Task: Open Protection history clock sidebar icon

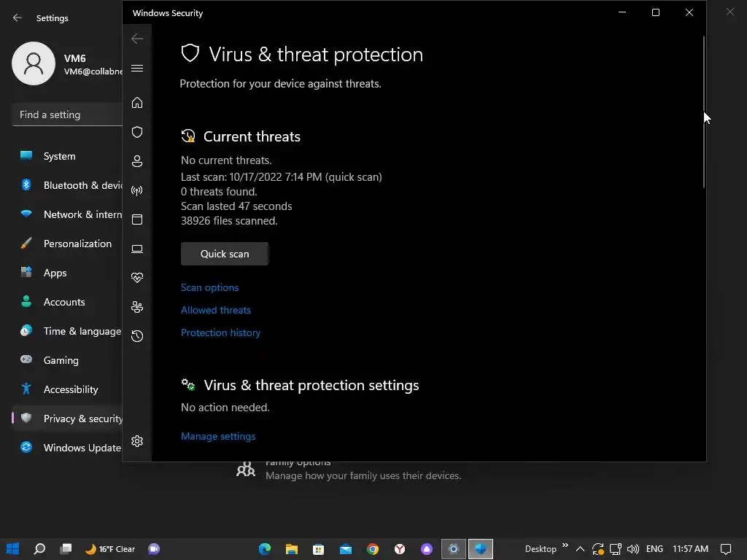Action: (136, 336)
